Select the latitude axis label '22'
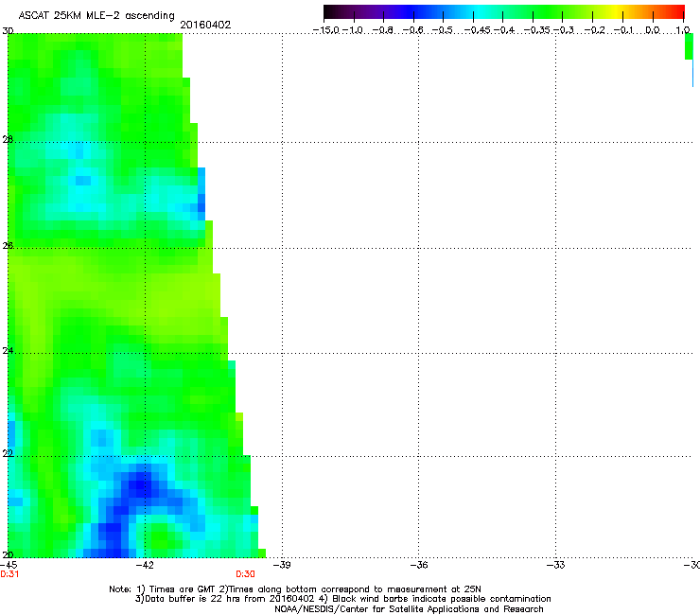The height and width of the screenshot is (615, 700). pyautogui.click(x=8, y=454)
